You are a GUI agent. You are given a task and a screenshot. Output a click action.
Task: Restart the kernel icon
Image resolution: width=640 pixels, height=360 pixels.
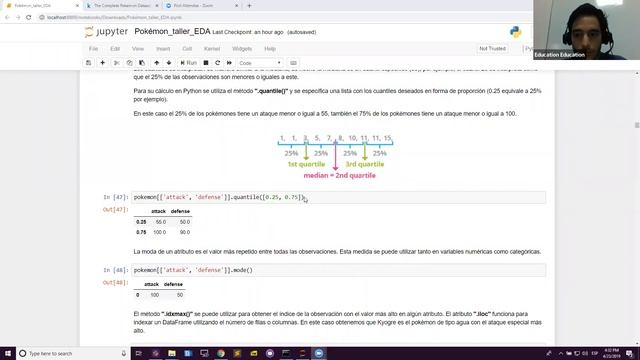[218, 63]
